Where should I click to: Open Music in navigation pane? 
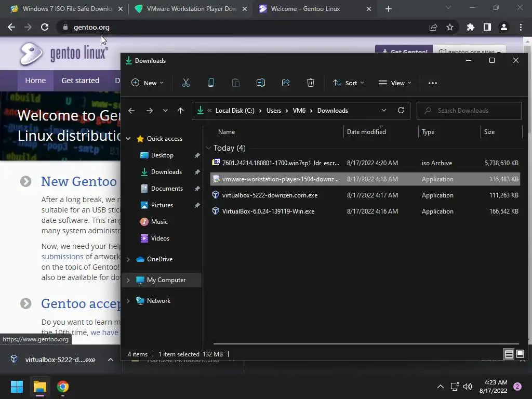(159, 221)
